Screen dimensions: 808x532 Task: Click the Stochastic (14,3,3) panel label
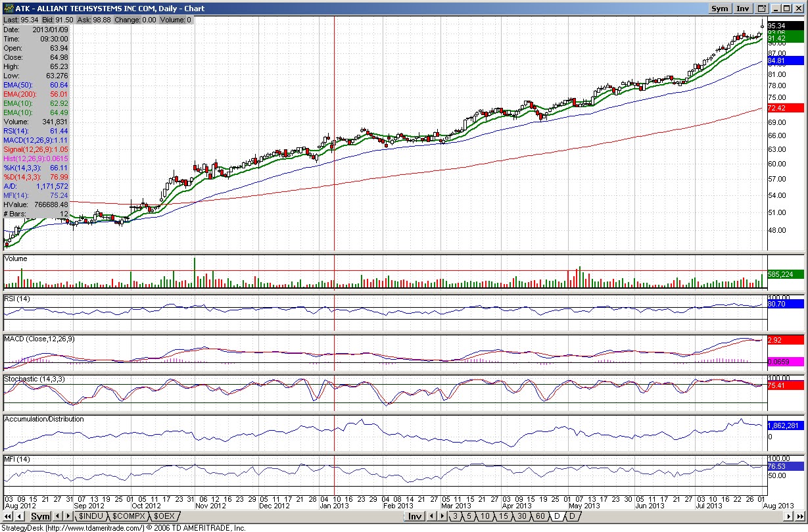34,379
